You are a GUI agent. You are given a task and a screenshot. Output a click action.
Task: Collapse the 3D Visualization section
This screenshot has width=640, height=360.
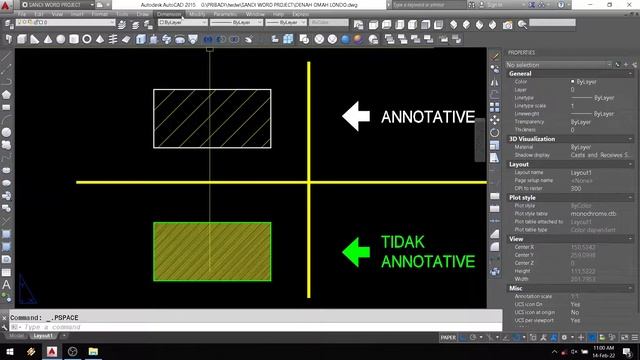coord(631,139)
